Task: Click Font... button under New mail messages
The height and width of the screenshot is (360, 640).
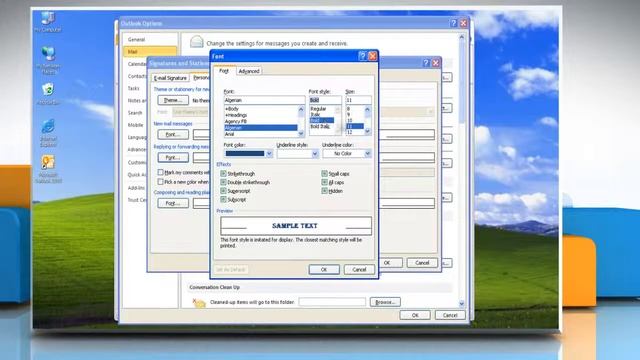Action: [173, 134]
